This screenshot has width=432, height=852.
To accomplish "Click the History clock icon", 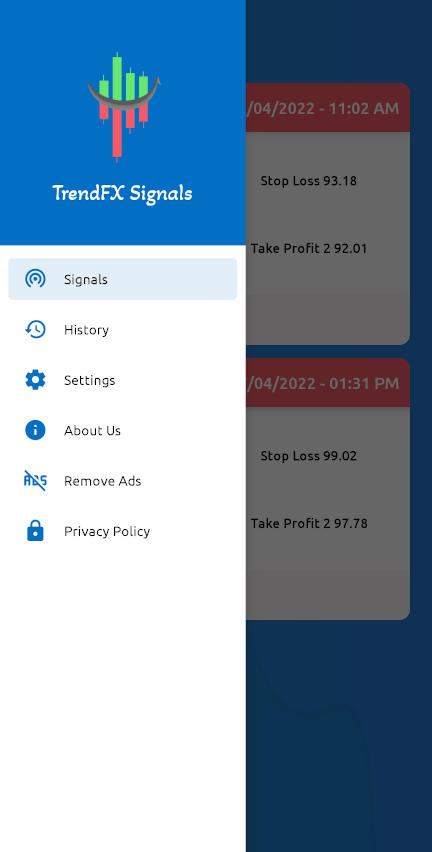I will click(35, 330).
